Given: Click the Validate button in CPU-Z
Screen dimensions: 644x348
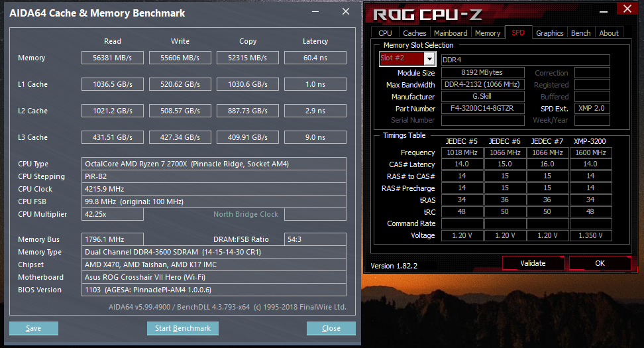Looking at the screenshot, I should click(533, 263).
